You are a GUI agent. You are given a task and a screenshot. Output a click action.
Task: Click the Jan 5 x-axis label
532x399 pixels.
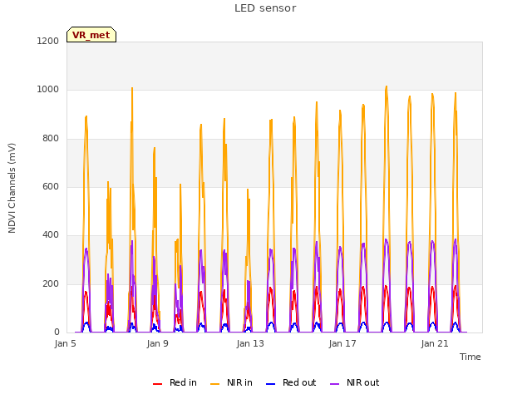pos(65,343)
